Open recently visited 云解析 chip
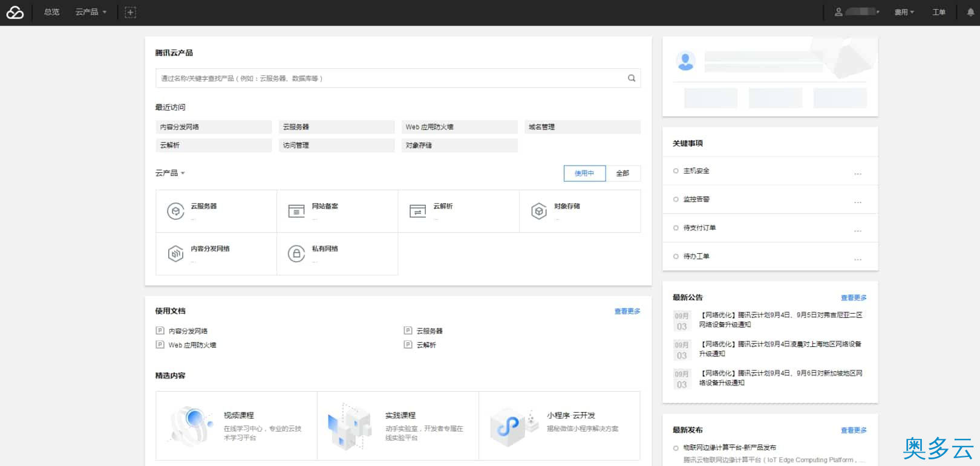Viewport: 980px width, 466px height. pos(214,145)
